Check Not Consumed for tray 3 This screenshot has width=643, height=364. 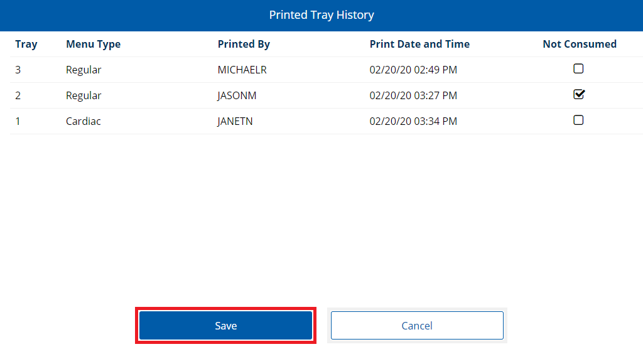pyautogui.click(x=578, y=69)
